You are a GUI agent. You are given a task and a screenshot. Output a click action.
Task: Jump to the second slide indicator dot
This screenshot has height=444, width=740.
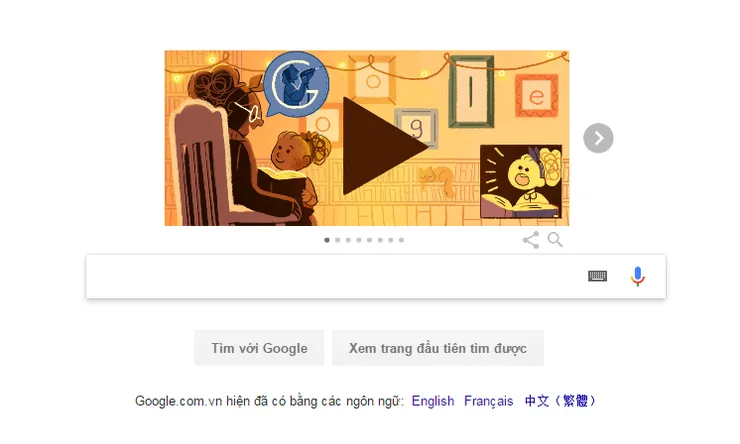click(337, 240)
